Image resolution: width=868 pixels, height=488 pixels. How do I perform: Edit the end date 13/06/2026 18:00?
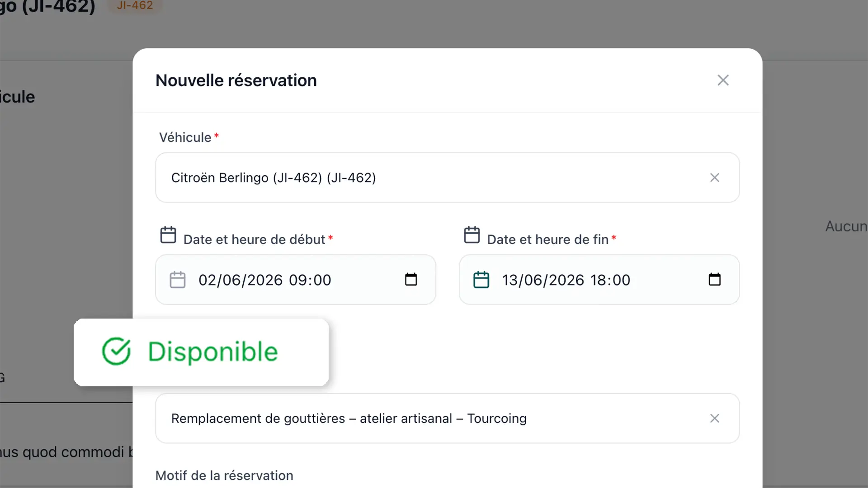coord(566,280)
